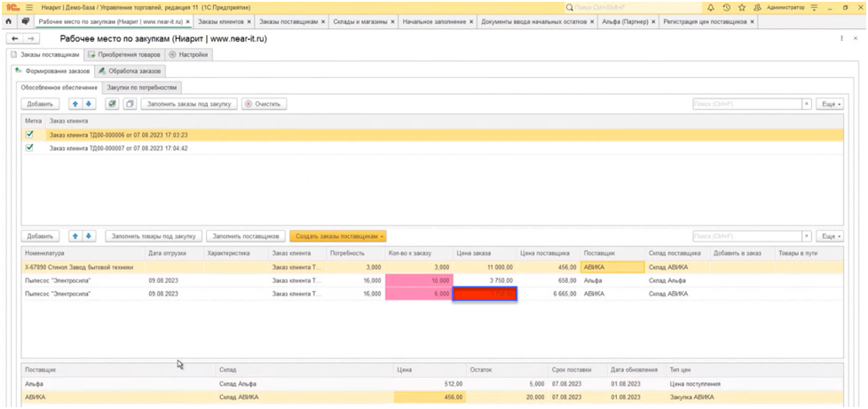The width and height of the screenshot is (868, 409).
Task: Open the Приобретения товаров tab
Action: 124,55
